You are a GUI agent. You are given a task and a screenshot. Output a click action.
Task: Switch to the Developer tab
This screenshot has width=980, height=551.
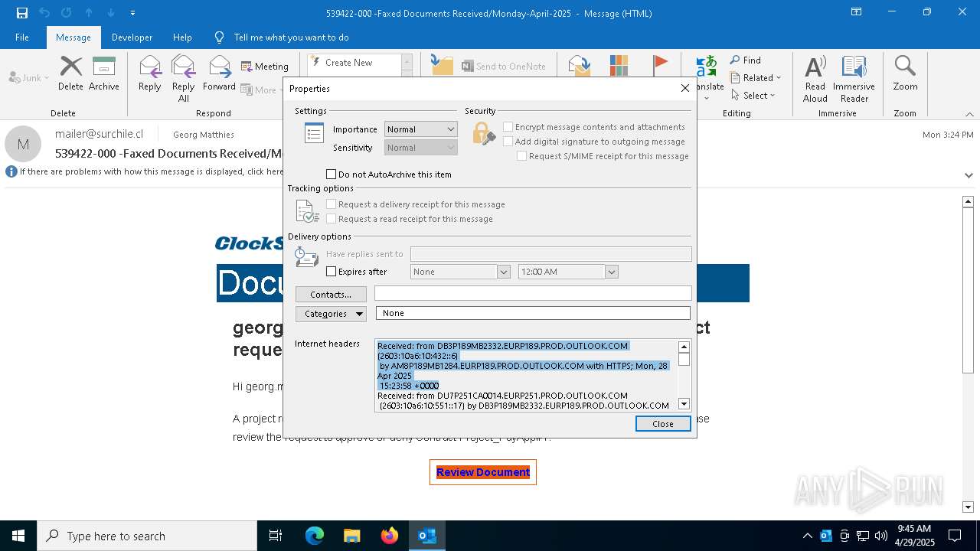[x=132, y=37]
